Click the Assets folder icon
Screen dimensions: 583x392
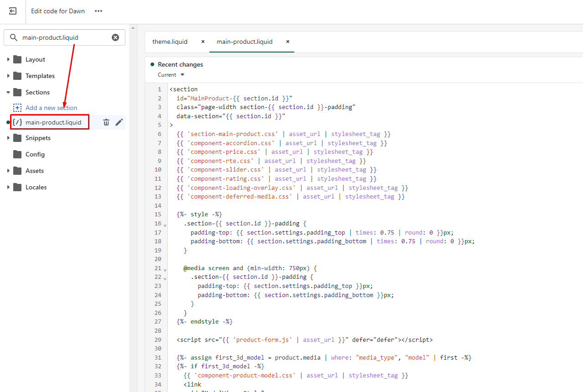[17, 171]
